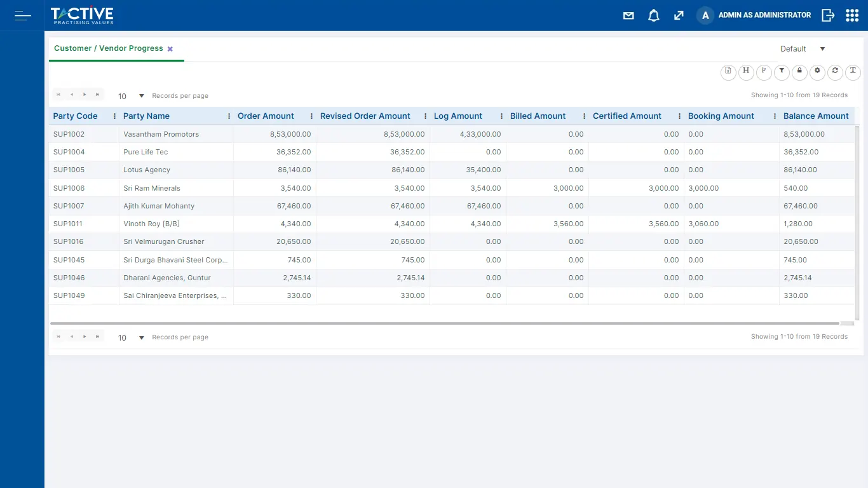Close the Customer / Vendor Progress tab
Image resolution: width=868 pixels, height=488 pixels.
(170, 49)
